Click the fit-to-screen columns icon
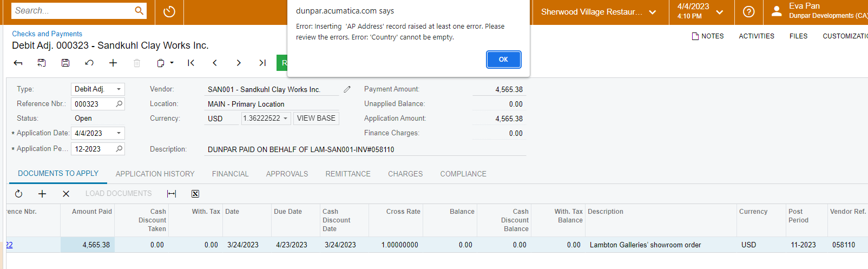868x269 pixels. pyautogui.click(x=172, y=194)
